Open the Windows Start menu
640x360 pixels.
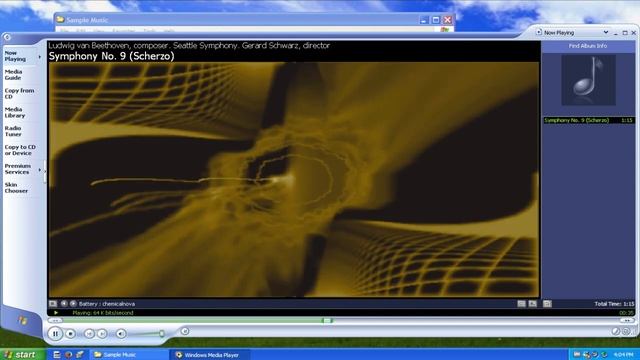pyautogui.click(x=21, y=354)
